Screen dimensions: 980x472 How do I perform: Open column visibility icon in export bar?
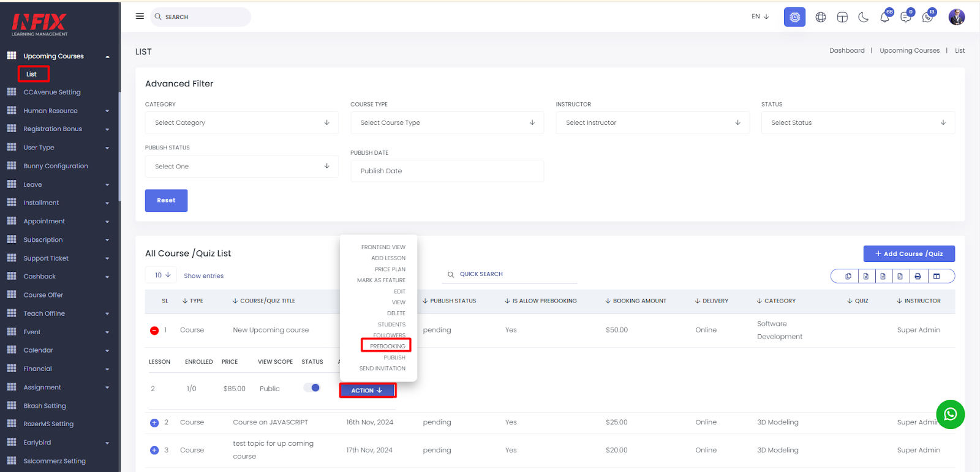click(x=937, y=276)
